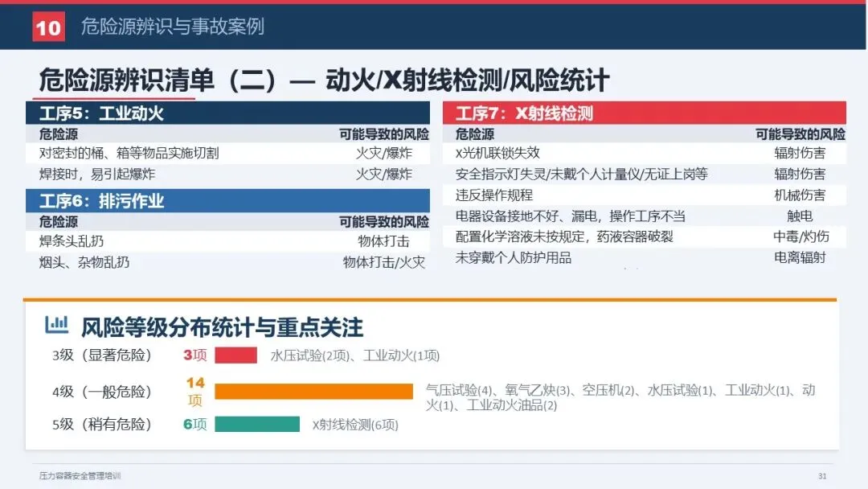Select the red 3级 bar
Viewport: 868px width, 489px height.
pyautogui.click(x=235, y=355)
